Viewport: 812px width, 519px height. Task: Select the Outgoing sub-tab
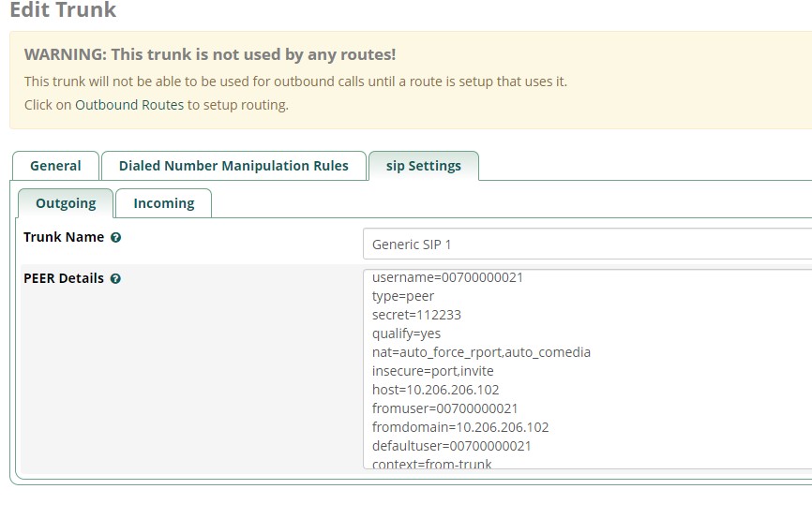(x=66, y=203)
